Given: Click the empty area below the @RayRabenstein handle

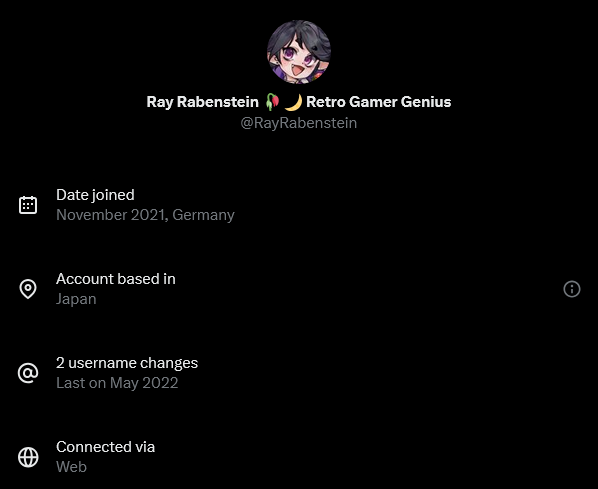Looking at the screenshot, I should [299, 156].
